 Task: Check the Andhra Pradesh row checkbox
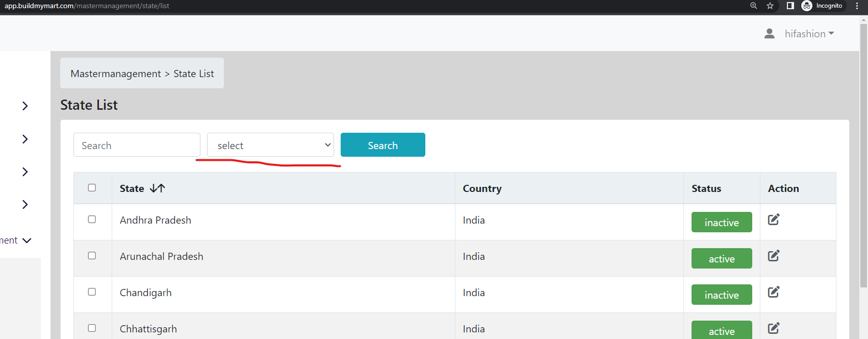tap(92, 220)
